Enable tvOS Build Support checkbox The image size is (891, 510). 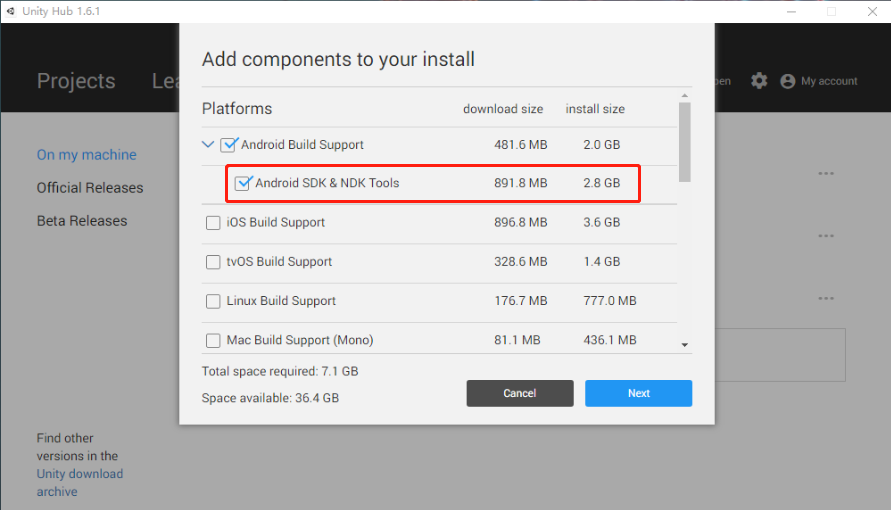click(213, 262)
